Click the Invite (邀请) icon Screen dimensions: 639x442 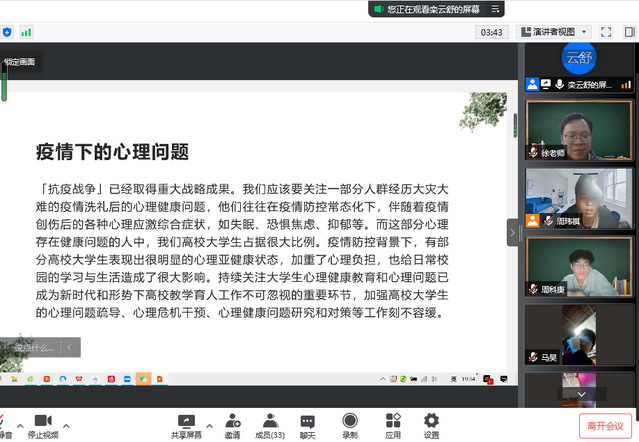click(232, 424)
